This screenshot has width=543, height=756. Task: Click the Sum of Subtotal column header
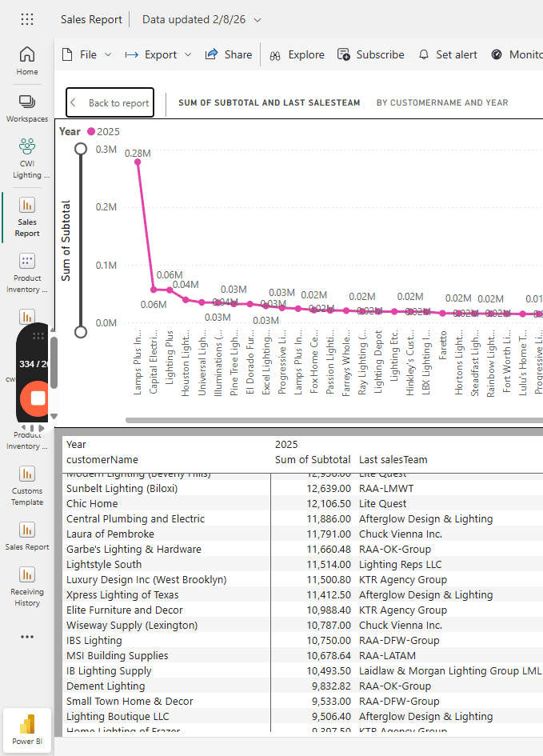tap(313, 460)
